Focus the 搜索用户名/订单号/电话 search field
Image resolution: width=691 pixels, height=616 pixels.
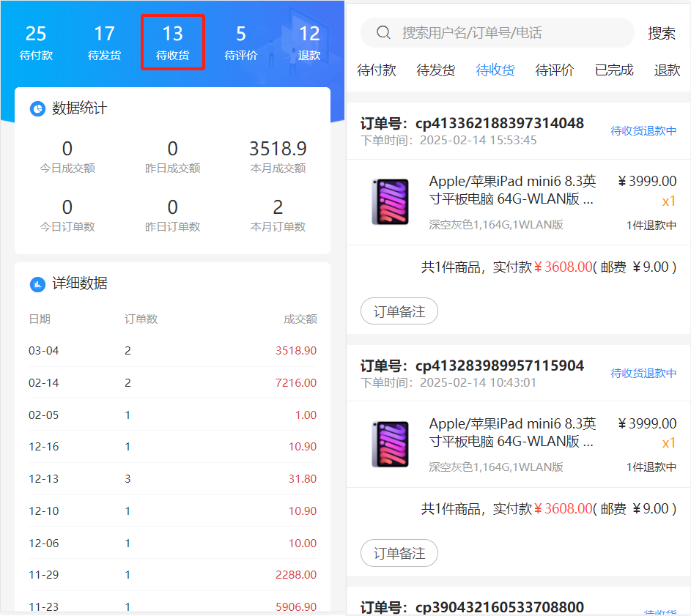click(497, 33)
